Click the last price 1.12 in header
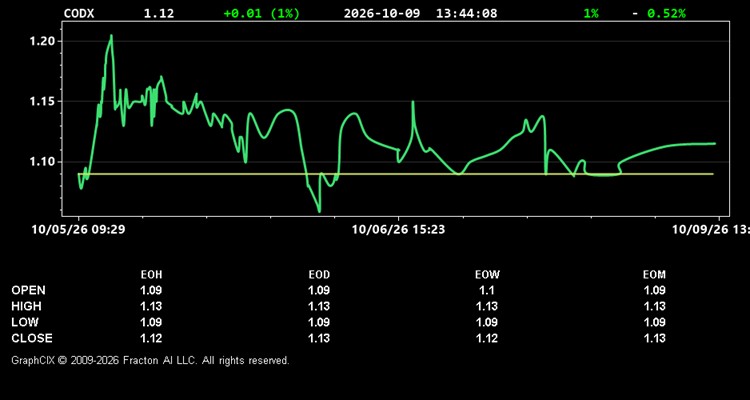Viewport: 750px width, 400px height. tap(159, 13)
